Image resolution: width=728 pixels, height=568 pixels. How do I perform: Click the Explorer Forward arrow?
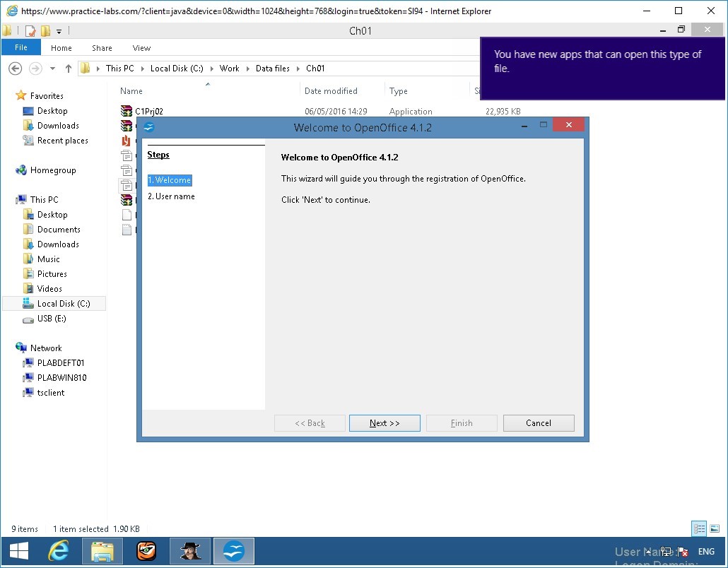[35, 69]
